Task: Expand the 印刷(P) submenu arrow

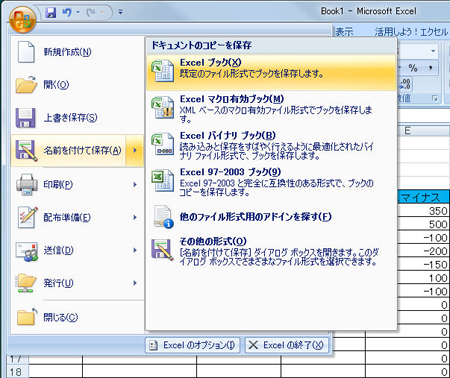Action: tap(135, 184)
